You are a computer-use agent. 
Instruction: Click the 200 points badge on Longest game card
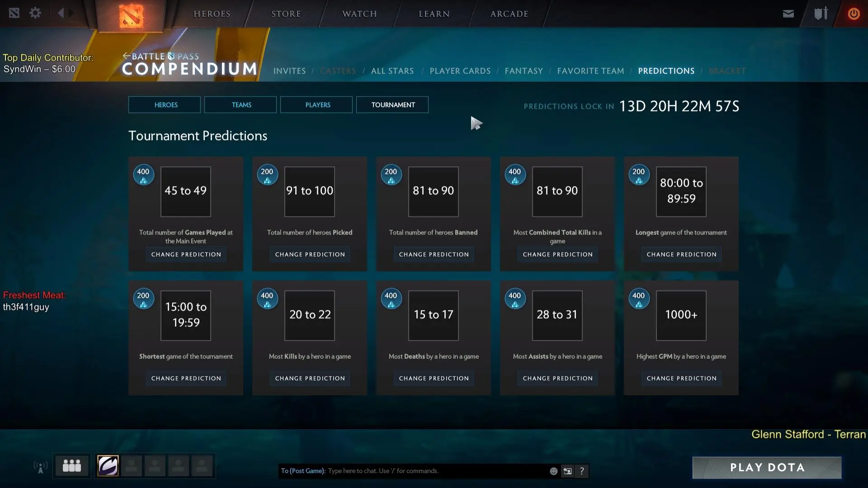click(639, 175)
